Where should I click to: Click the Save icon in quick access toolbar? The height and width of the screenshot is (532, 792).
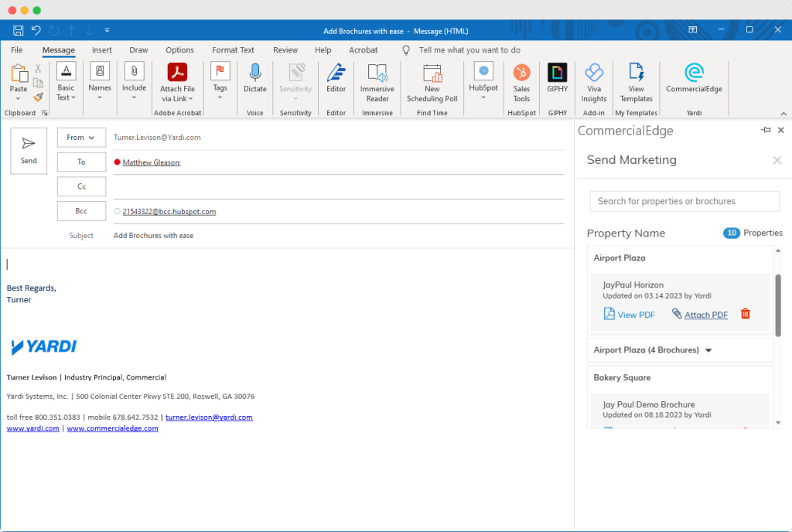[x=19, y=30]
